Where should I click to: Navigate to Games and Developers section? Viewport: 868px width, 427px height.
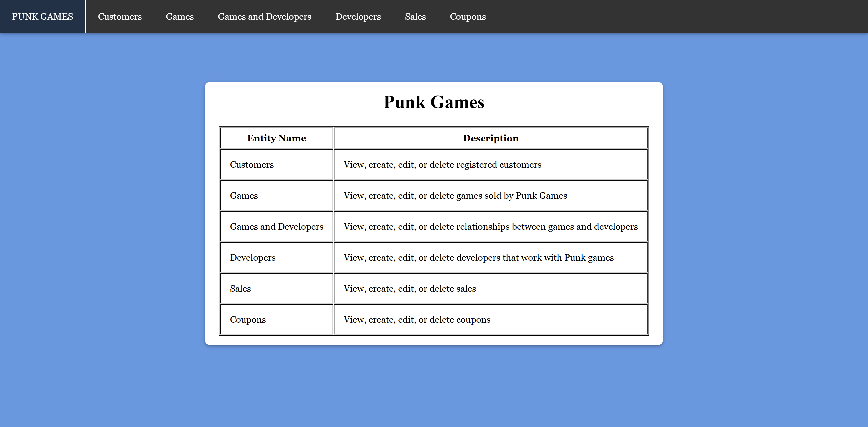tap(264, 16)
